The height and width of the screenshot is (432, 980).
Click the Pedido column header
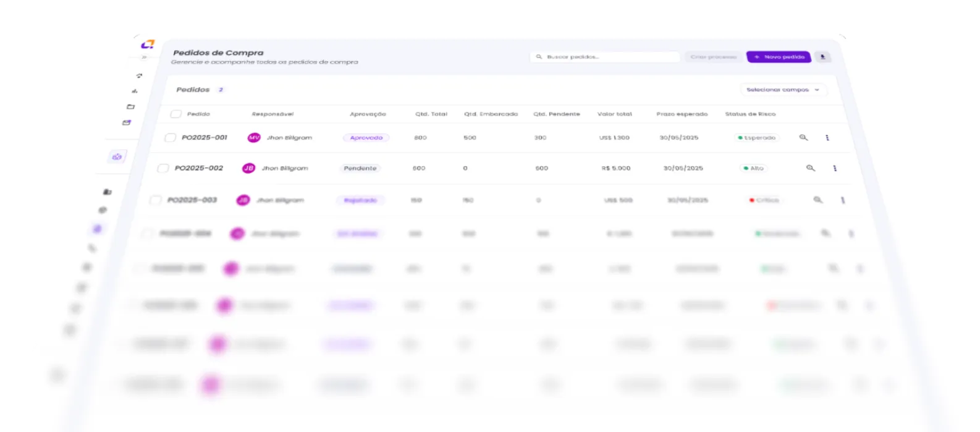click(x=198, y=114)
